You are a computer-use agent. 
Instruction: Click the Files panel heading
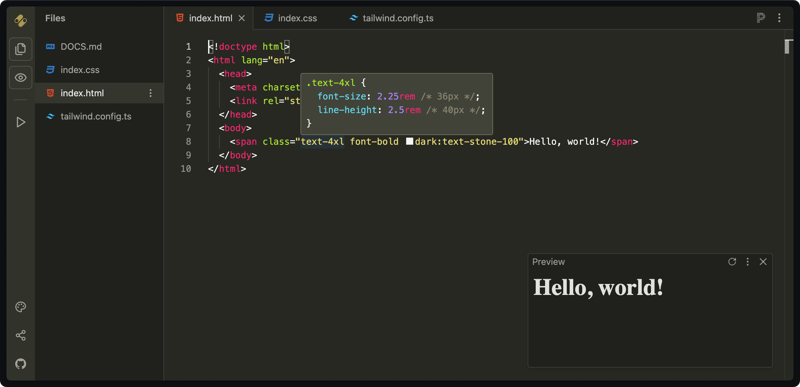55,18
